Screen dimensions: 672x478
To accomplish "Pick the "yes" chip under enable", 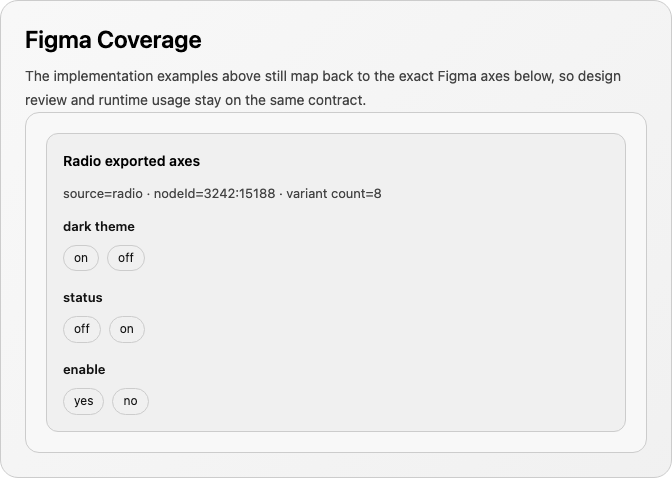I will coord(83,401).
